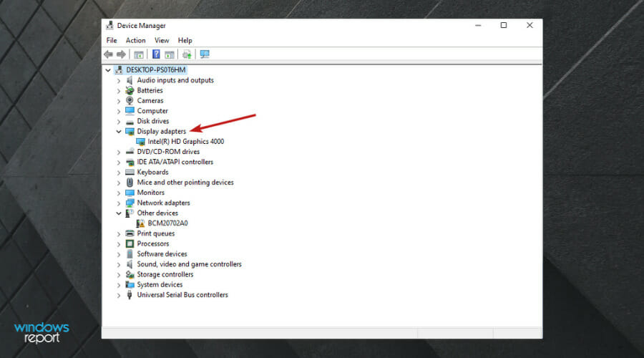Click the BCM20702A0 warning device icon

pos(140,223)
